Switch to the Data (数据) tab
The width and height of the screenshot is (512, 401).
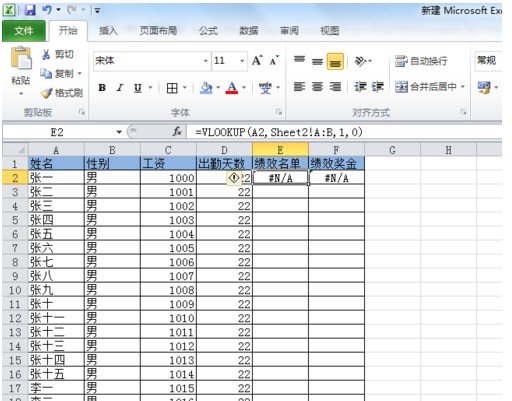(x=249, y=31)
